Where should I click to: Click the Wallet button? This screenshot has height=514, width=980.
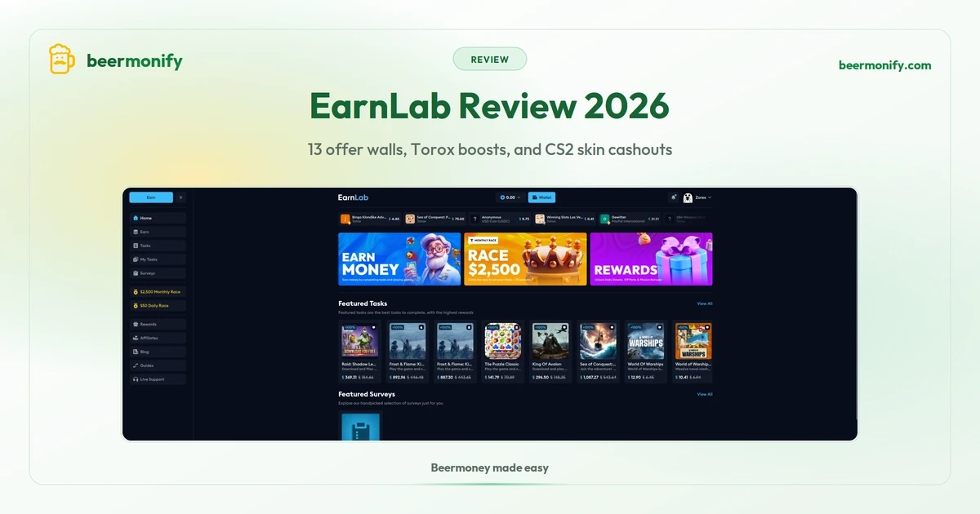541,197
